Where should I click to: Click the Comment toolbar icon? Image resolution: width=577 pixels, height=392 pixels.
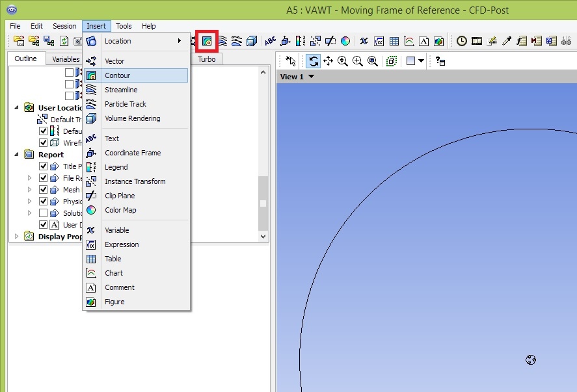pyautogui.click(x=423, y=41)
